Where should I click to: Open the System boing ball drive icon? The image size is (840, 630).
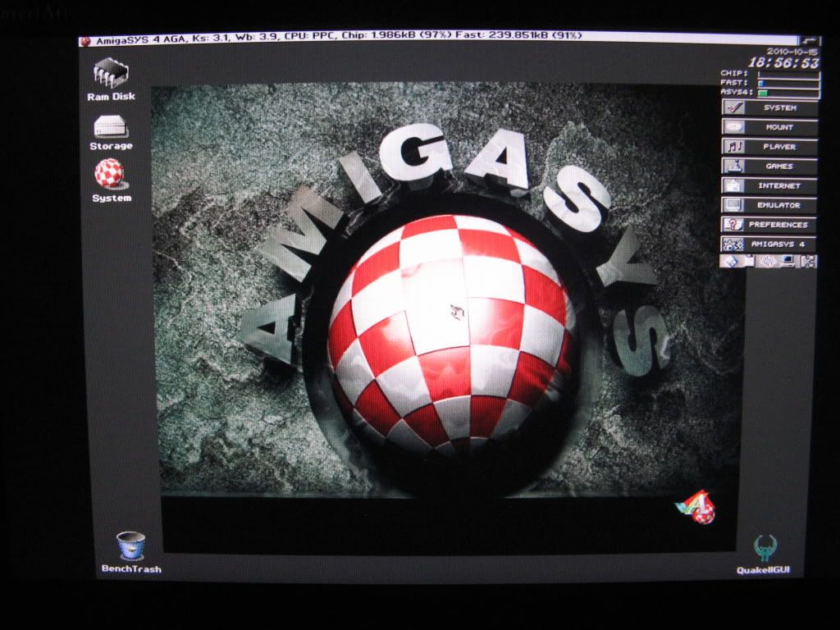[x=111, y=181]
